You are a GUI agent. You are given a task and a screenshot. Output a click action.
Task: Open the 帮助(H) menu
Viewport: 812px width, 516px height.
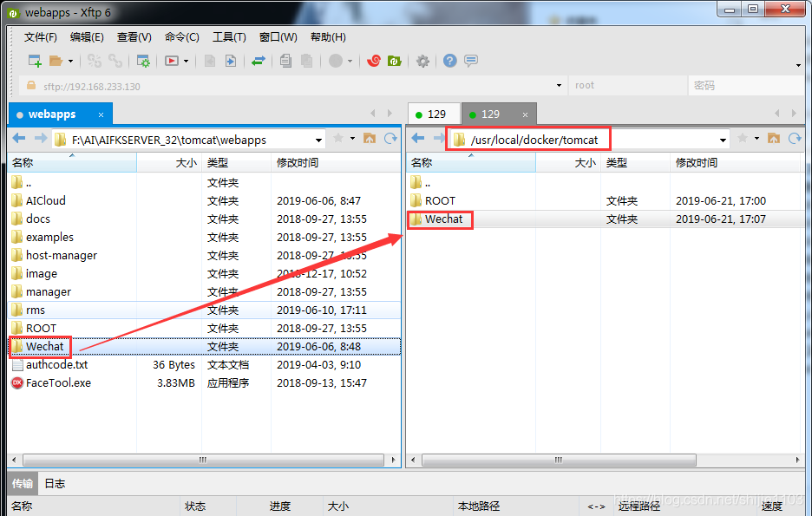328,36
